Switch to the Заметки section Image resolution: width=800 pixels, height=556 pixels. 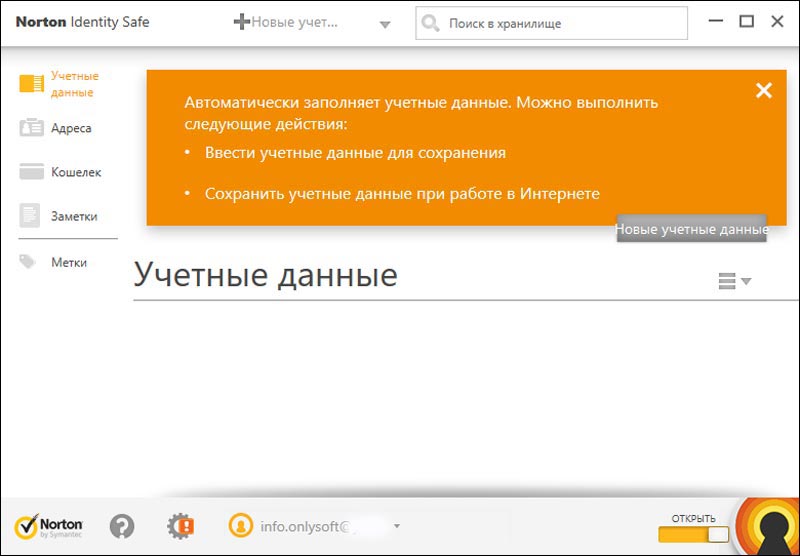click(x=74, y=216)
